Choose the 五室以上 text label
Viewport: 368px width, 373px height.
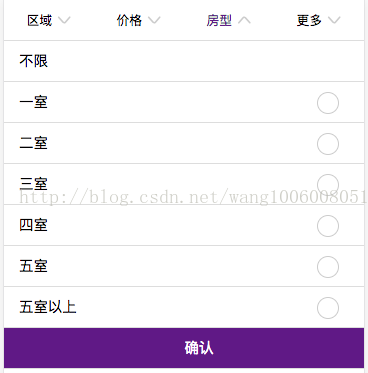point(48,307)
